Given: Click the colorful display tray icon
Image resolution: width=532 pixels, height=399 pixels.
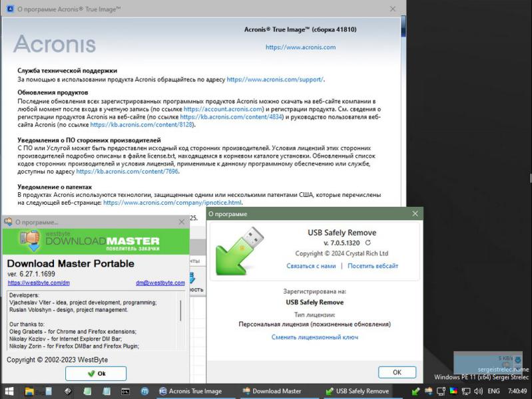Looking at the screenshot, I should [453, 391].
